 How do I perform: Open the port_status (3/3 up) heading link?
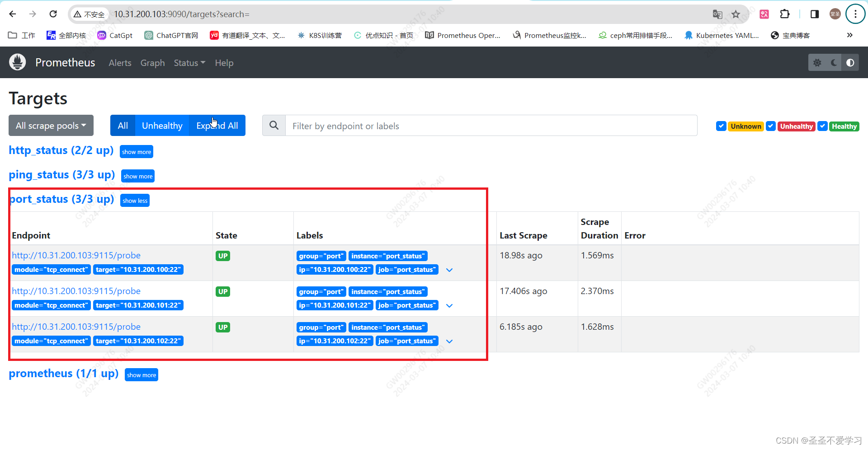(x=62, y=199)
